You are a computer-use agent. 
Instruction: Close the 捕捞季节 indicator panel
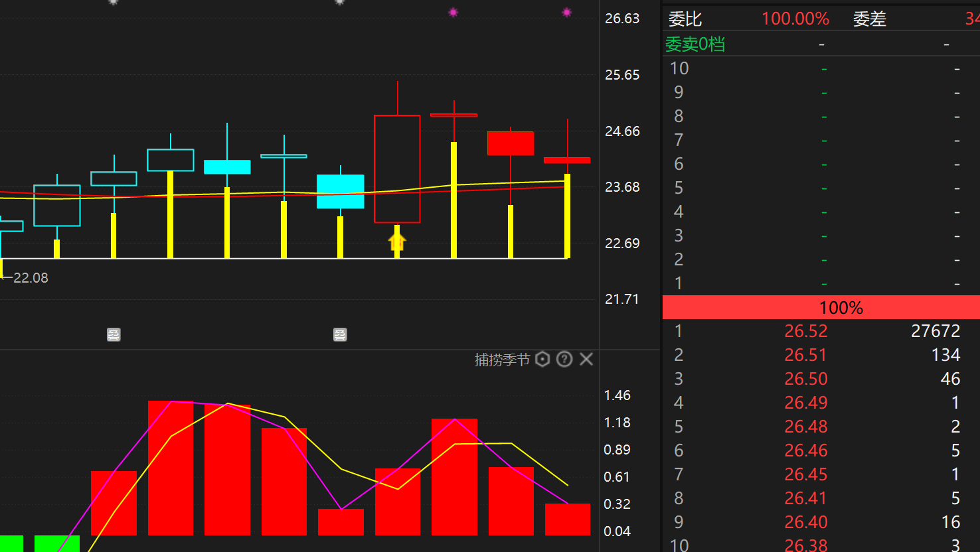586,360
